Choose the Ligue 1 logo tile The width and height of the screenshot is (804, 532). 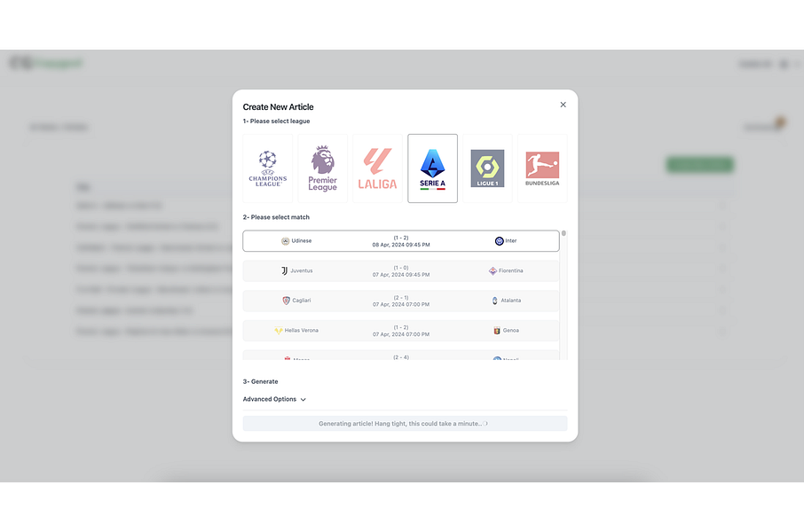[x=487, y=168]
